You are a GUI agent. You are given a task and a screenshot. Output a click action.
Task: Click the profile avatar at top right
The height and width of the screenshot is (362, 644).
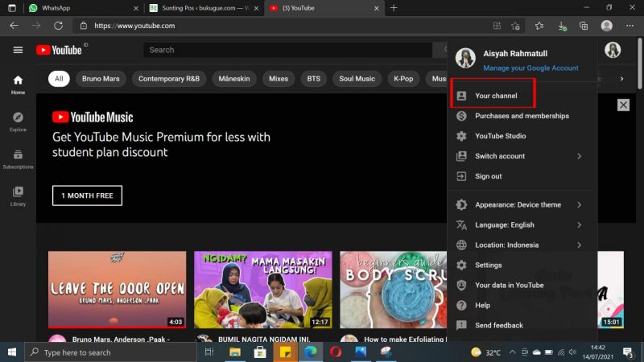point(613,50)
